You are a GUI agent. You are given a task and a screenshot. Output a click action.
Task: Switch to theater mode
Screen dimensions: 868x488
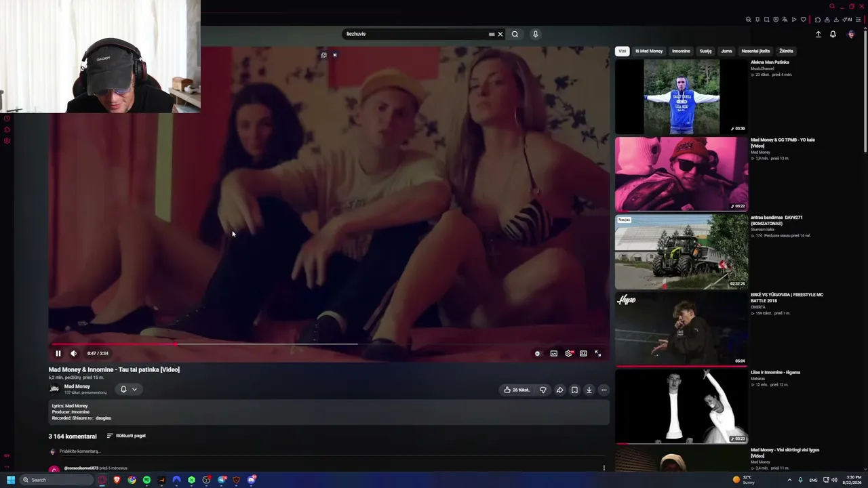point(583,353)
